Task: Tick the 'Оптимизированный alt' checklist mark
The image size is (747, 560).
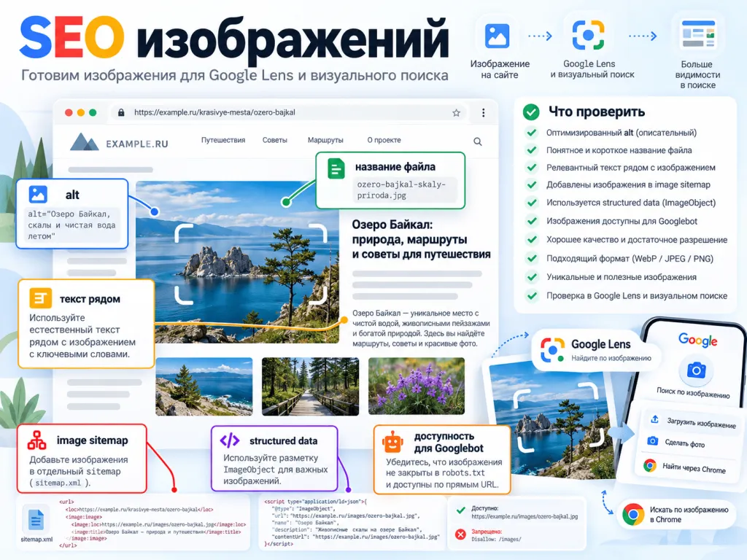Action: [x=532, y=133]
